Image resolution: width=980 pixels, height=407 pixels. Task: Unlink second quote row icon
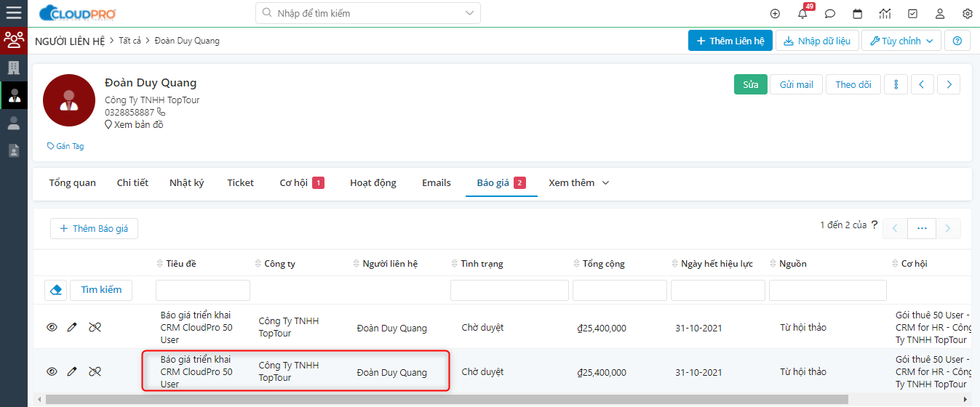tap(95, 372)
